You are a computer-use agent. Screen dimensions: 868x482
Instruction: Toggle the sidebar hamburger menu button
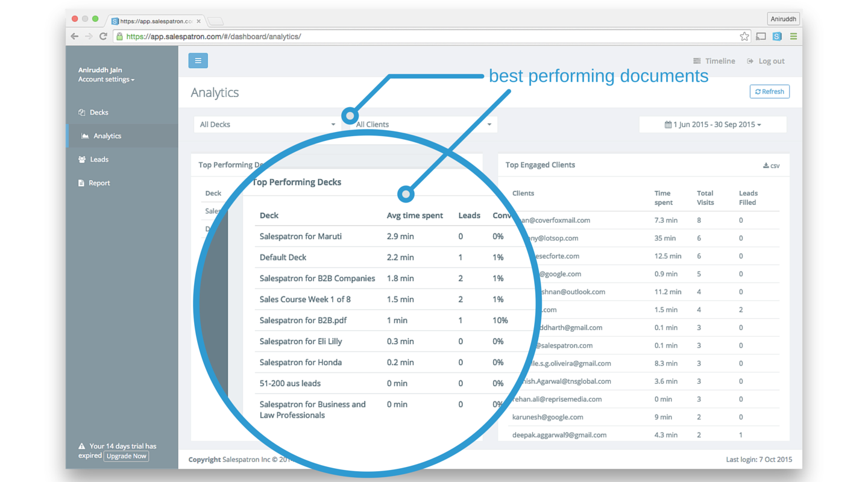click(x=198, y=61)
